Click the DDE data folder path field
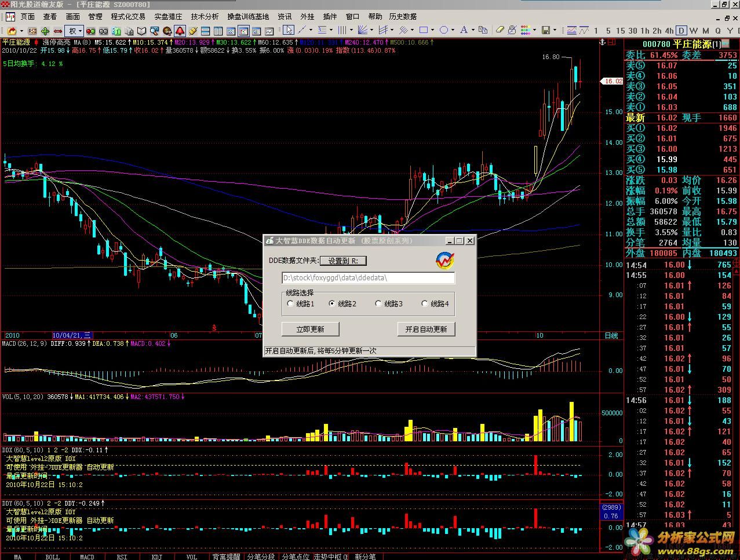The image size is (740, 560). point(368,278)
